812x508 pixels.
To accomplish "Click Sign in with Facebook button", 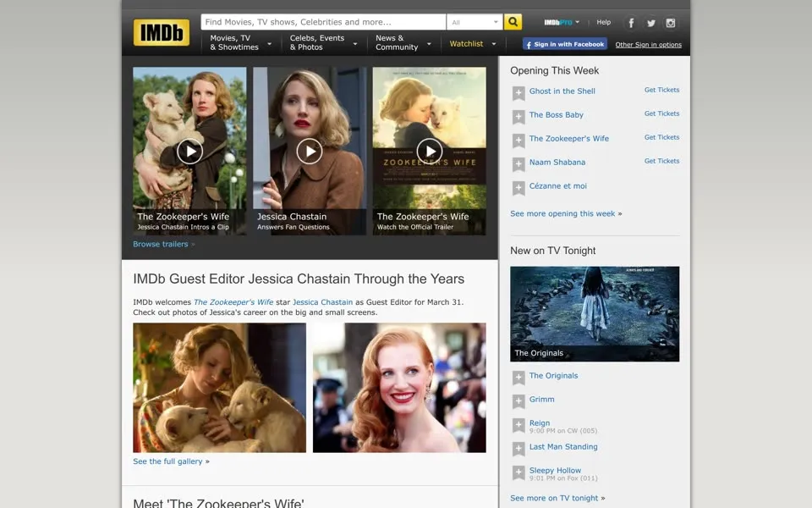I will point(565,44).
